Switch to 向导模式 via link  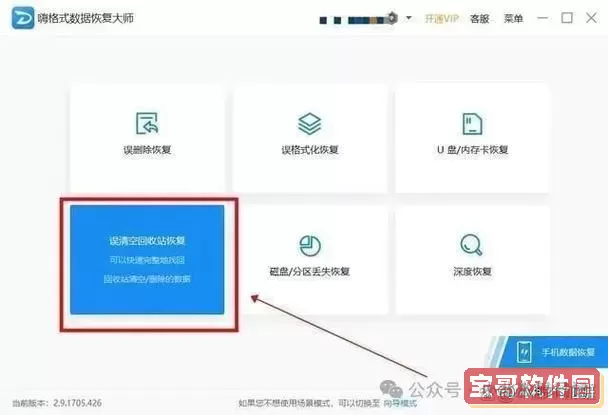[400, 403]
